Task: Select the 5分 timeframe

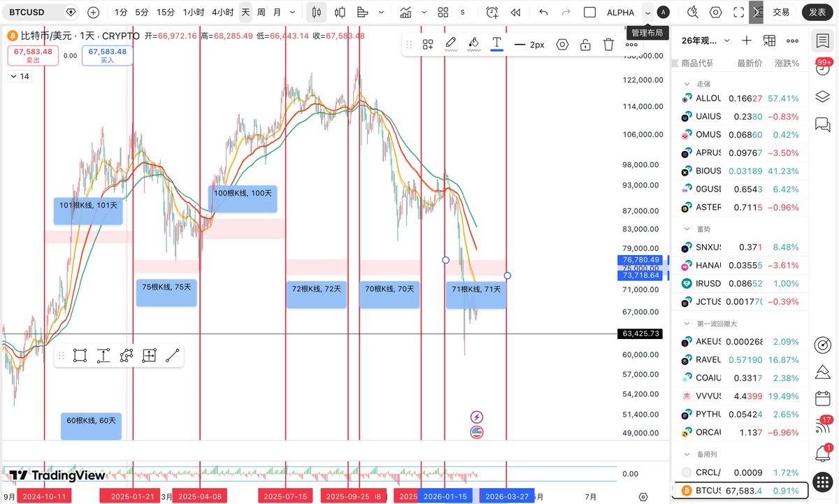Action: coord(142,13)
